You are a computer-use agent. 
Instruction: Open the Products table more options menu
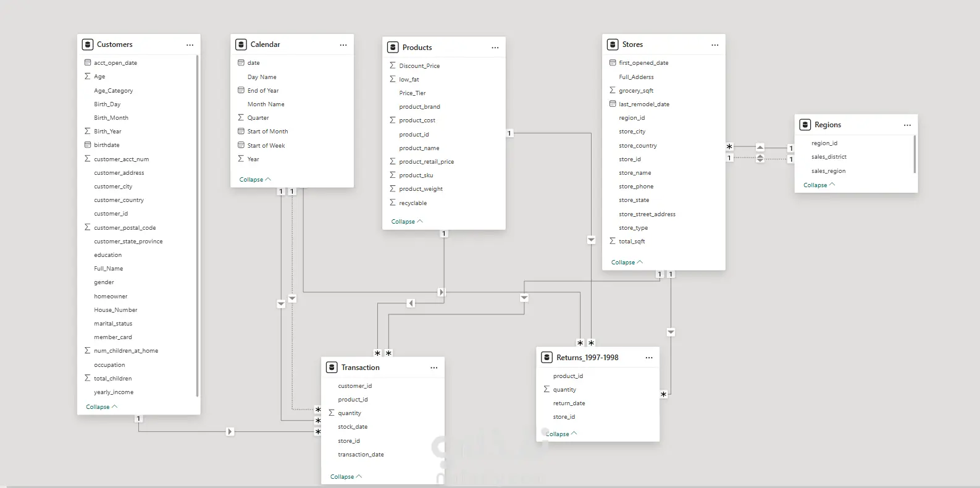pyautogui.click(x=495, y=48)
